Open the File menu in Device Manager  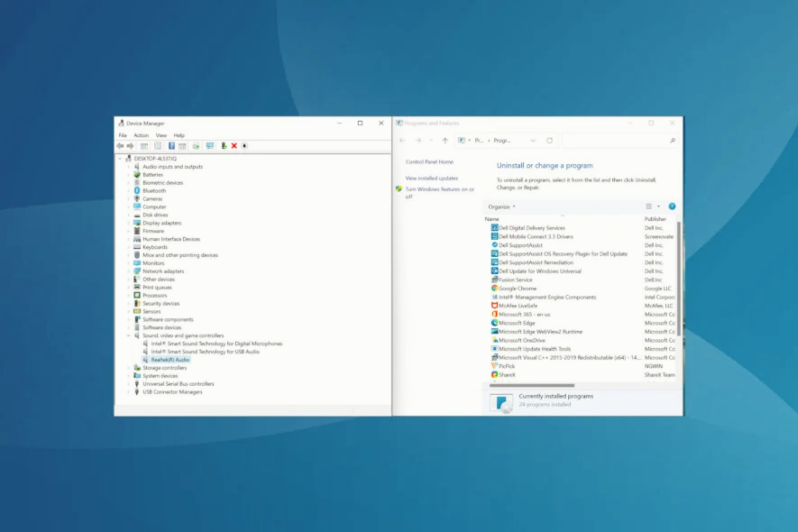[123, 135]
